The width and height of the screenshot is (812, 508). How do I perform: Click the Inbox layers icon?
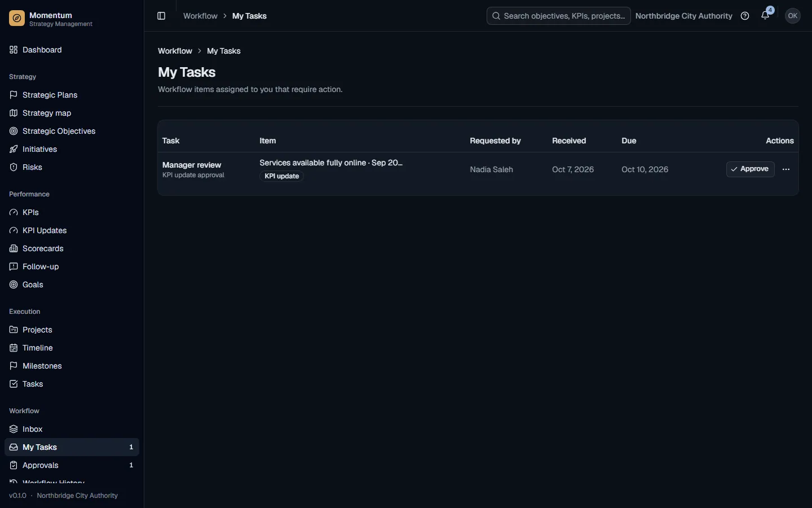pos(14,429)
